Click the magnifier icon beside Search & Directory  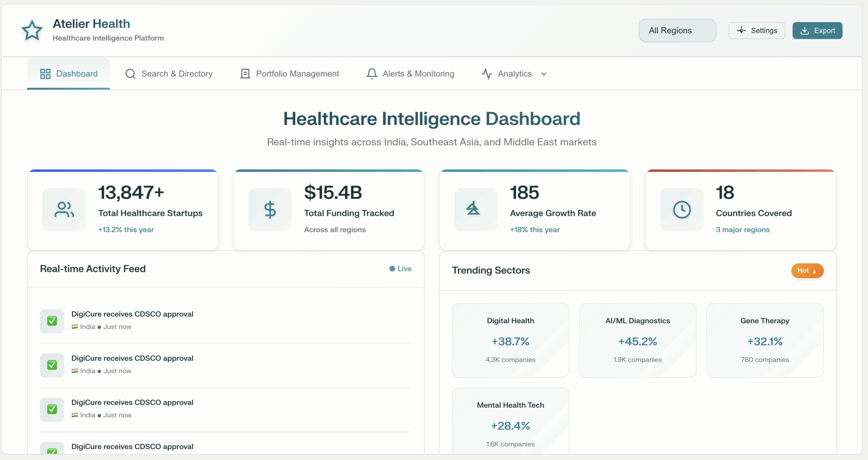point(130,74)
